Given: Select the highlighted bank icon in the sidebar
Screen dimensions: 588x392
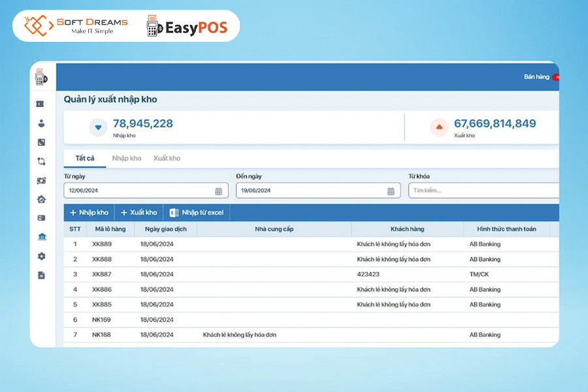Looking at the screenshot, I should (41, 237).
